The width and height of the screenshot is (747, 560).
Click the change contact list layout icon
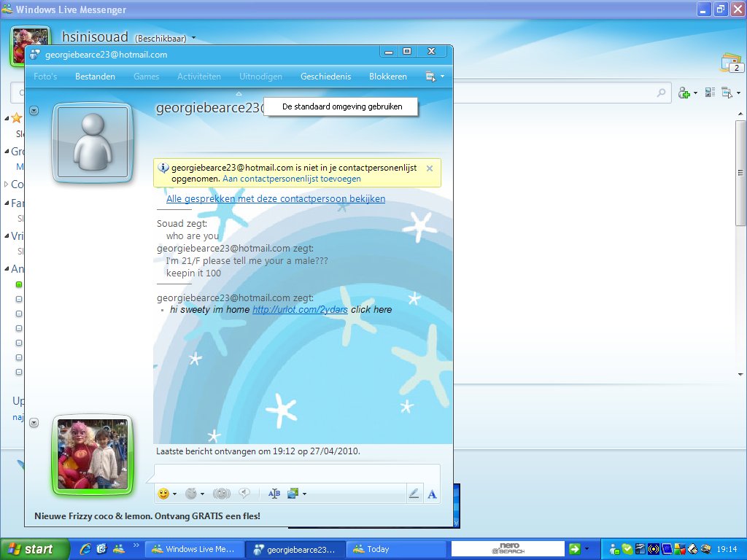click(x=710, y=93)
